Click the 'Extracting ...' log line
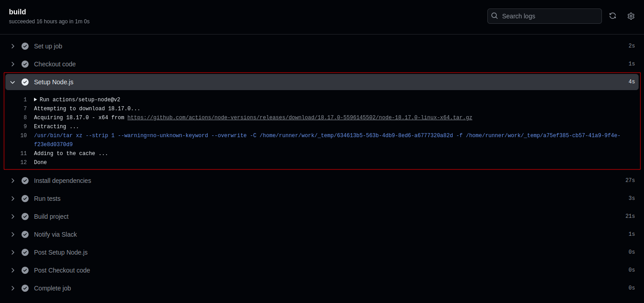This screenshot has height=303, width=644. point(56,126)
